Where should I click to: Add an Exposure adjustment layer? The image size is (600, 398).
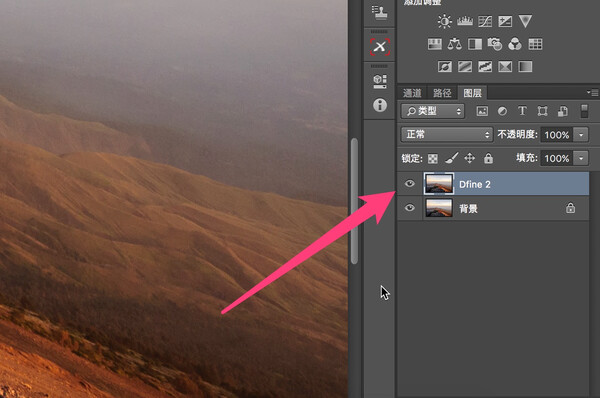tap(505, 21)
